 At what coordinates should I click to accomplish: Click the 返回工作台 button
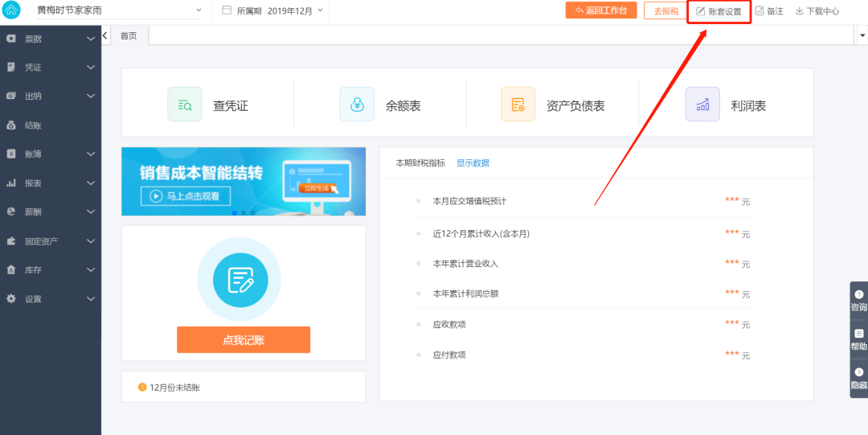[x=601, y=10]
